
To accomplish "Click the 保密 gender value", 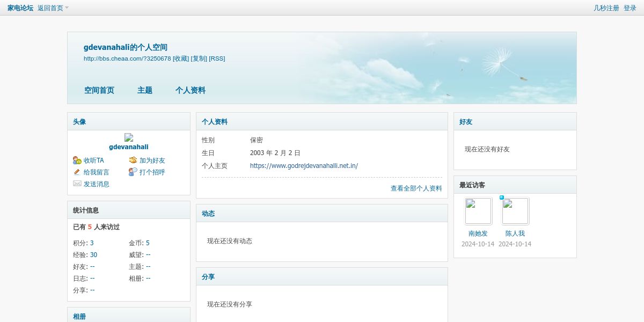I will point(257,140).
